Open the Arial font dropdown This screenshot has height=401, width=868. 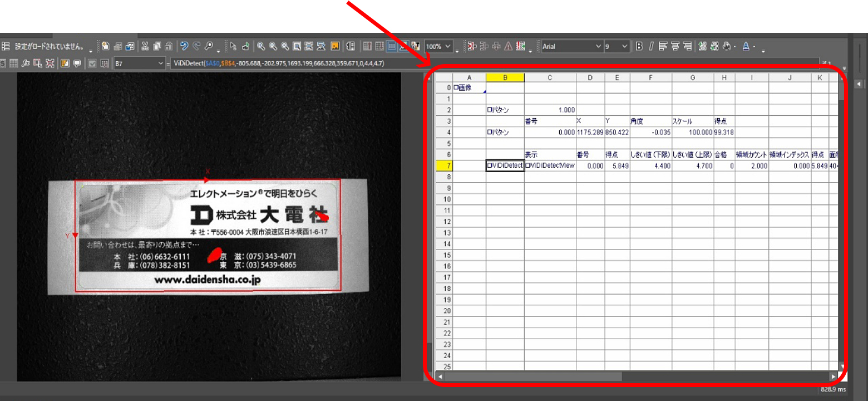(x=598, y=46)
